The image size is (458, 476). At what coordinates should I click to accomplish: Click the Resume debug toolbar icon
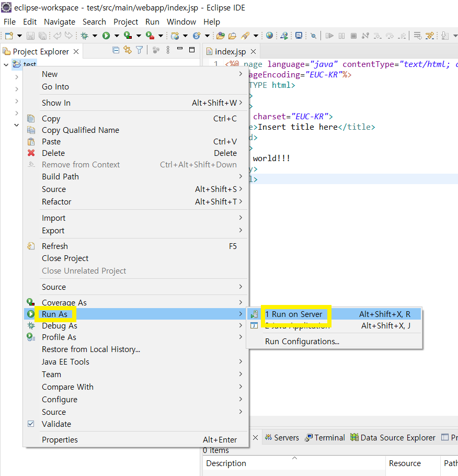coord(329,36)
